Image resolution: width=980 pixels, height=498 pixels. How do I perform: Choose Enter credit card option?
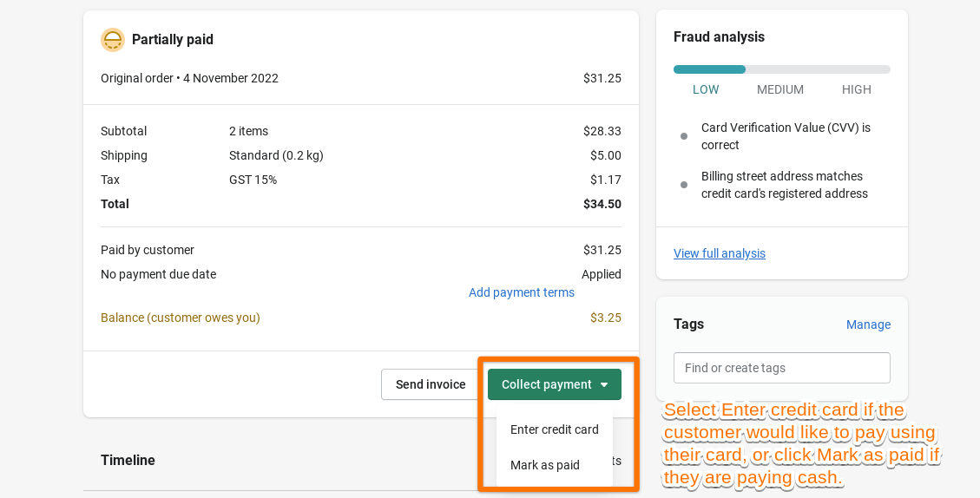click(554, 429)
